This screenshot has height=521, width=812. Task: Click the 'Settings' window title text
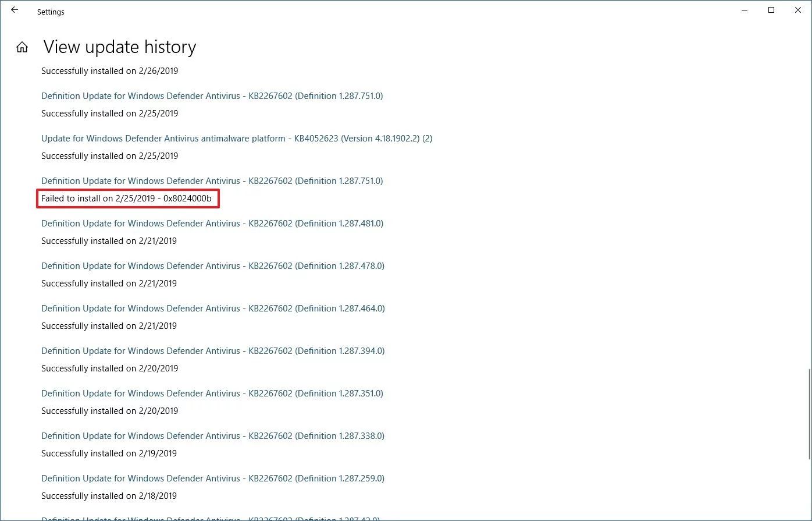(x=51, y=12)
